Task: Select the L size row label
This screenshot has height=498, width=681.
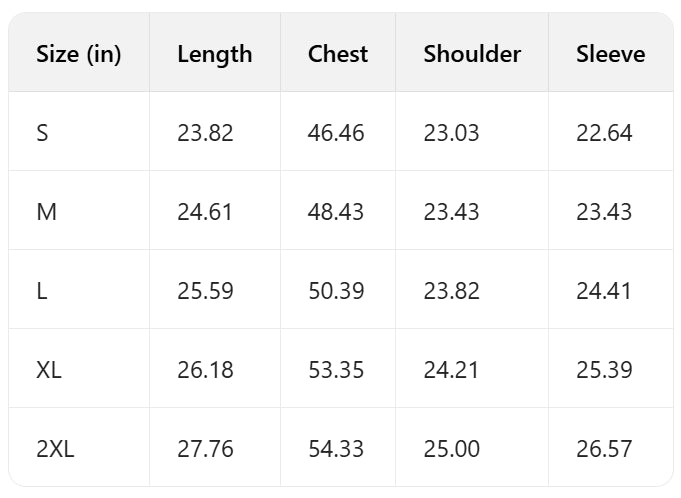Action: (41, 291)
